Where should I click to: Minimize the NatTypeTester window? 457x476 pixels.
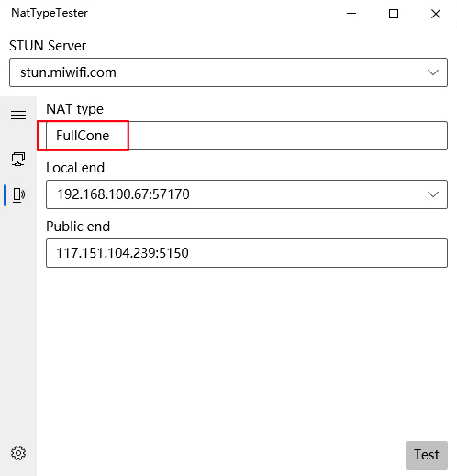click(x=351, y=14)
